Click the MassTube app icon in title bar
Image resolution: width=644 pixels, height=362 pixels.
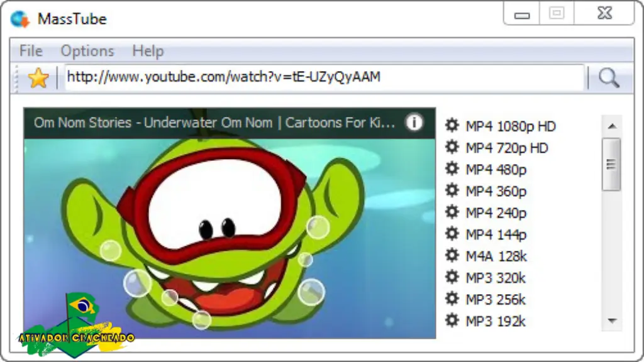tap(20, 19)
